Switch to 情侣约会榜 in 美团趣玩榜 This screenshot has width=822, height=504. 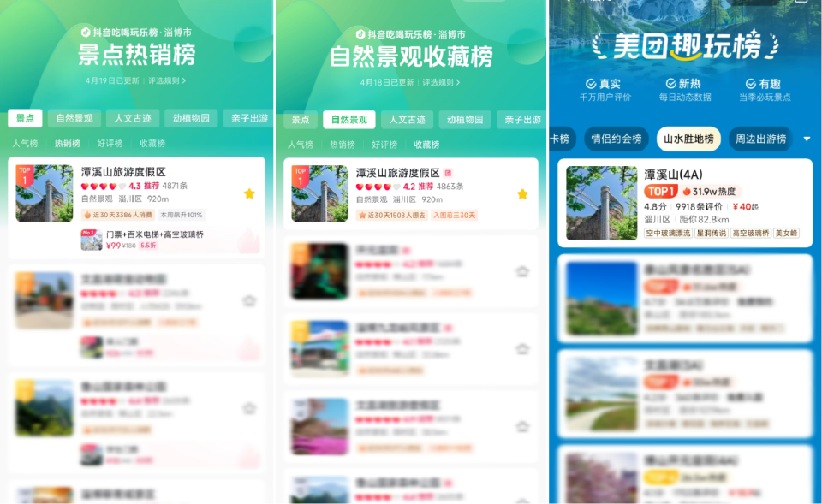tap(616, 139)
